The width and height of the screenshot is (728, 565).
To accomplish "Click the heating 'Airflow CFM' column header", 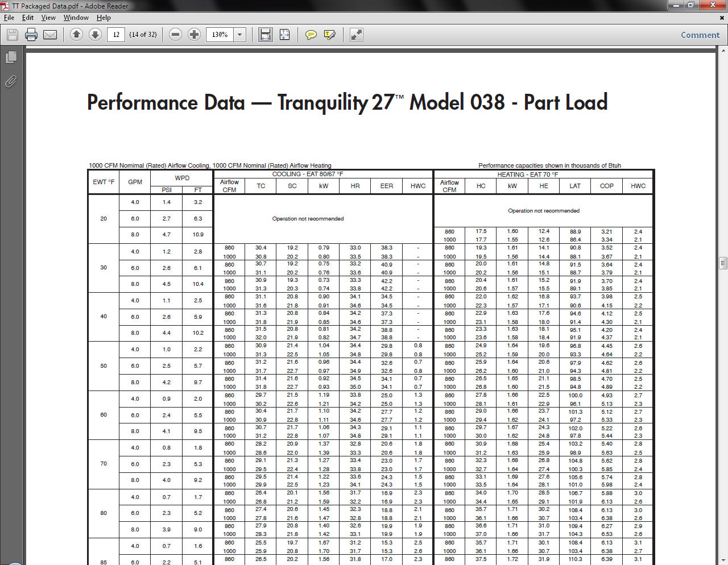I will coord(449,186).
